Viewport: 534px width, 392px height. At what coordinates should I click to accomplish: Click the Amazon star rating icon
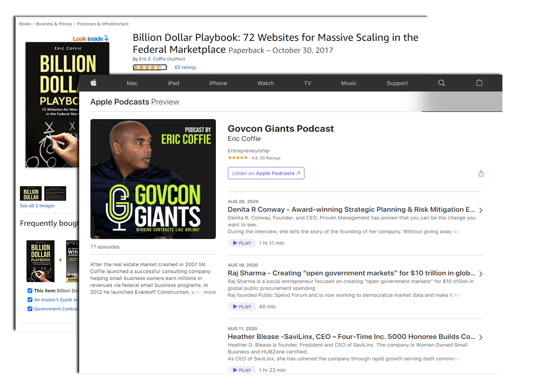pos(150,68)
